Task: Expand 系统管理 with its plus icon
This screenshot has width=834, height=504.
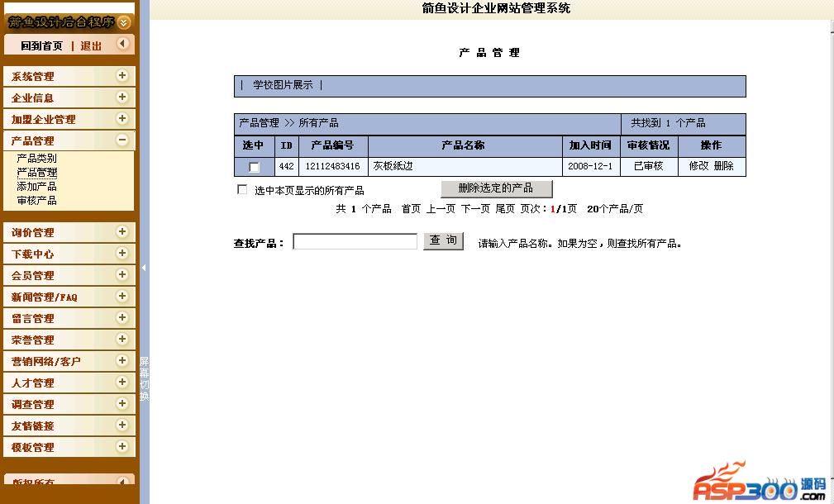Action: [122, 75]
